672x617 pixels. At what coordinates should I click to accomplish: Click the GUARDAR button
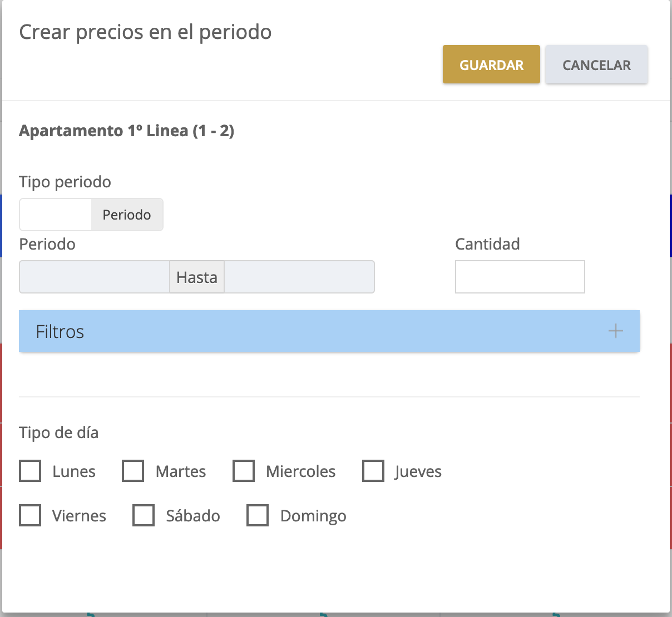(491, 64)
